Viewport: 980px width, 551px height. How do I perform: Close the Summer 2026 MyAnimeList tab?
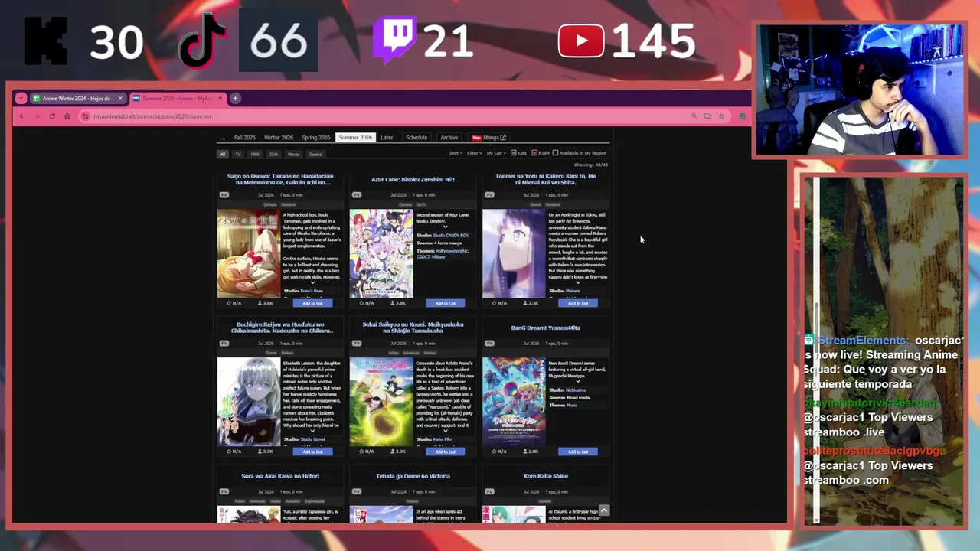[220, 98]
